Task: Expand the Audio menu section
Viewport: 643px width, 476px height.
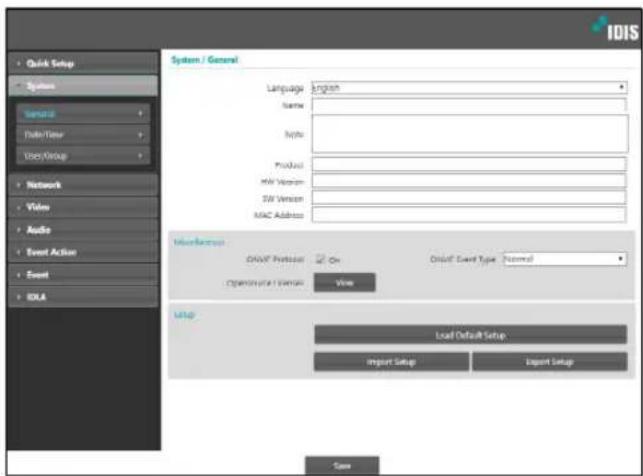Action: click(x=83, y=230)
